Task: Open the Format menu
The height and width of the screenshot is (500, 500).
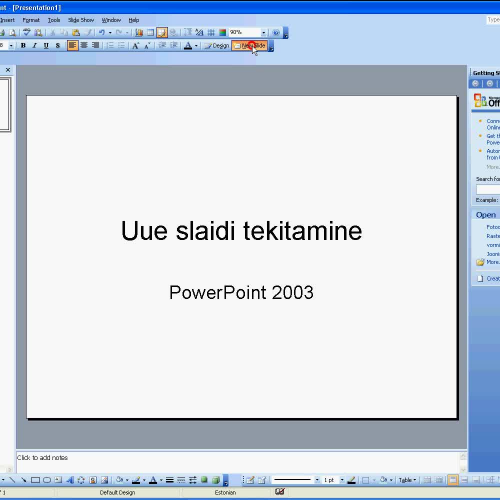Action: coord(31,20)
